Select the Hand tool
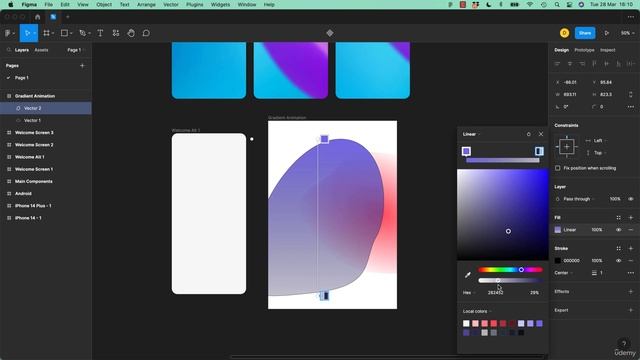The width and height of the screenshot is (640, 360). (131, 33)
